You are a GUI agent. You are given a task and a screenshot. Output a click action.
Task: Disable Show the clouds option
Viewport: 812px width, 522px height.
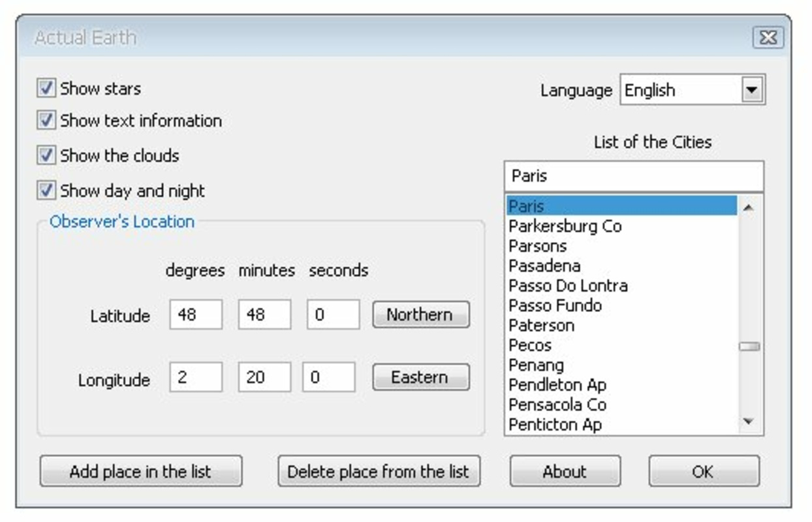click(46, 155)
